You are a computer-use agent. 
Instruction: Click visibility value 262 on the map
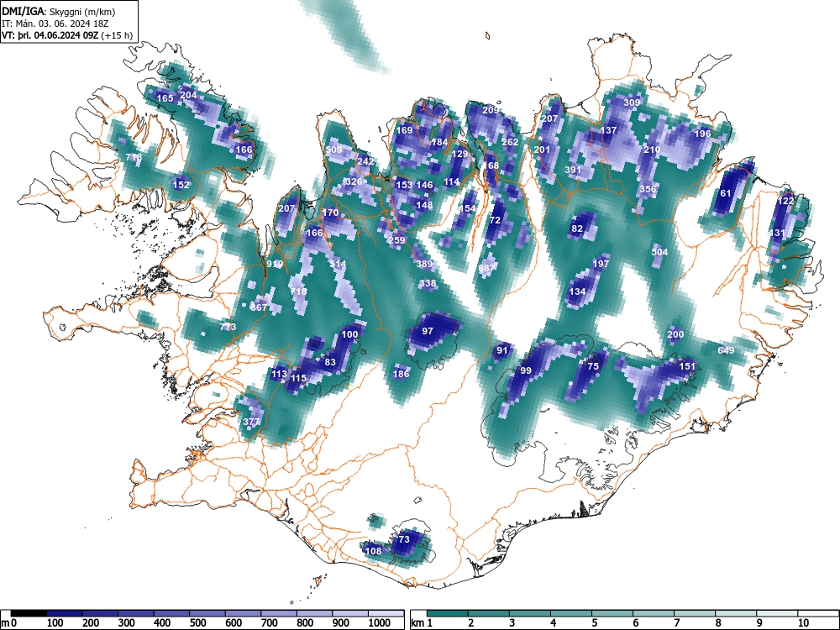point(510,142)
